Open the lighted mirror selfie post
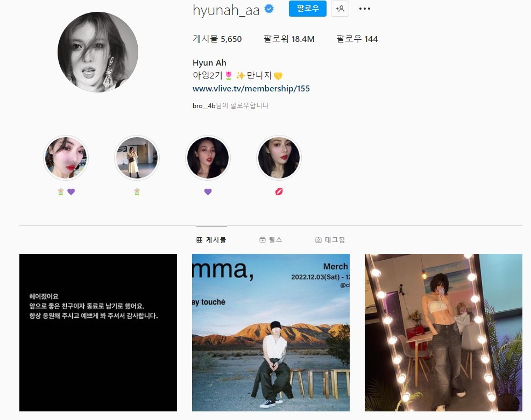Image resolution: width=531 pixels, height=420 pixels. coord(443,333)
